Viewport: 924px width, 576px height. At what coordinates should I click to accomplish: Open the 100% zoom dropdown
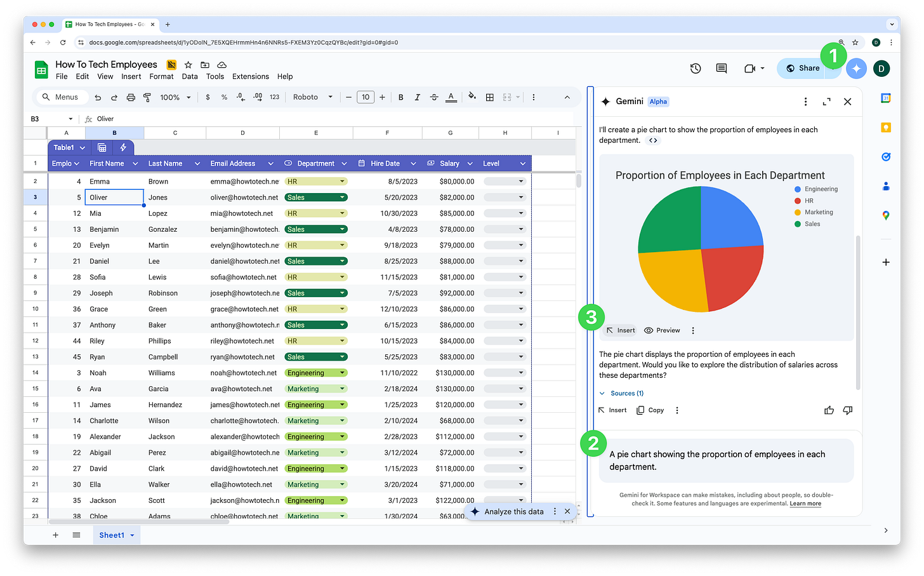175,97
